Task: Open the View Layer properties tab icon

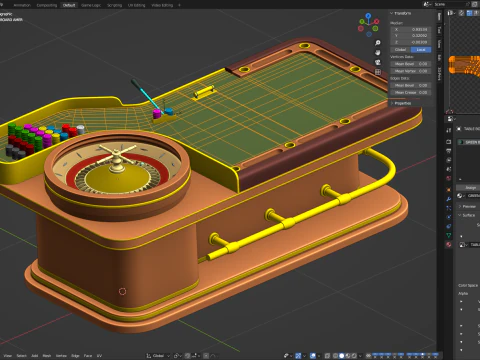Action: tap(449, 160)
